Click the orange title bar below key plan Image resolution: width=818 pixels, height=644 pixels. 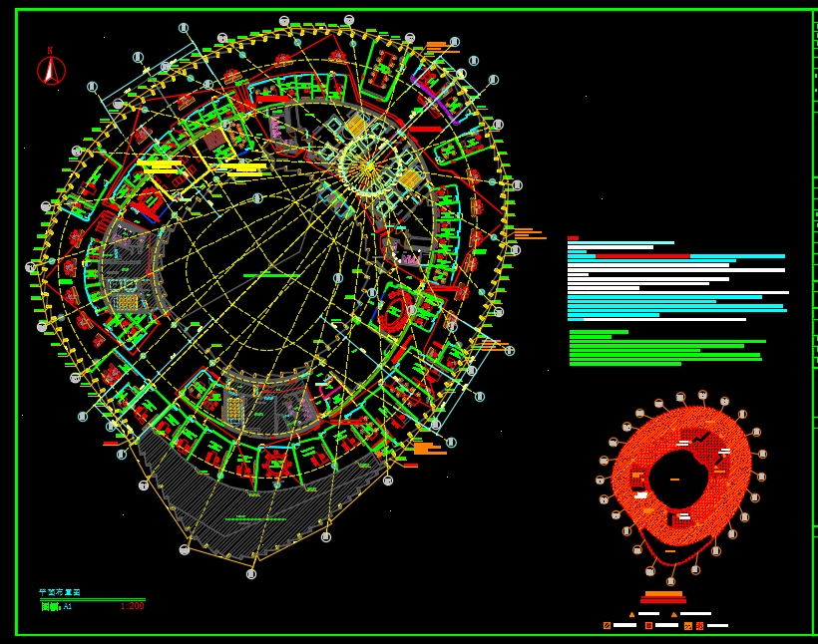pos(663,597)
